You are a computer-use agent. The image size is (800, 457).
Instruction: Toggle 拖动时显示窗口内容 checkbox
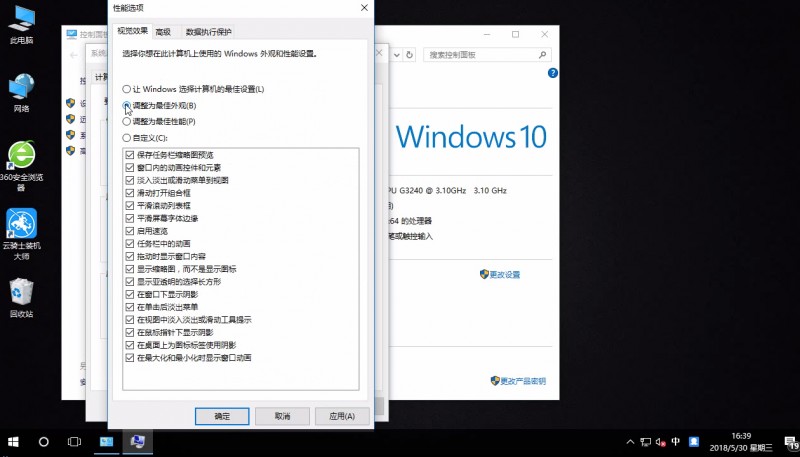pos(130,256)
